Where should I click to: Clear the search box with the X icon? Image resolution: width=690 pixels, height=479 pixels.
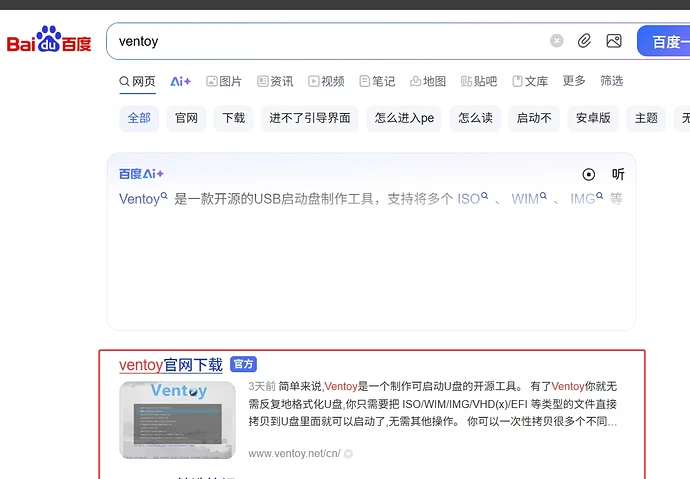[x=557, y=41]
